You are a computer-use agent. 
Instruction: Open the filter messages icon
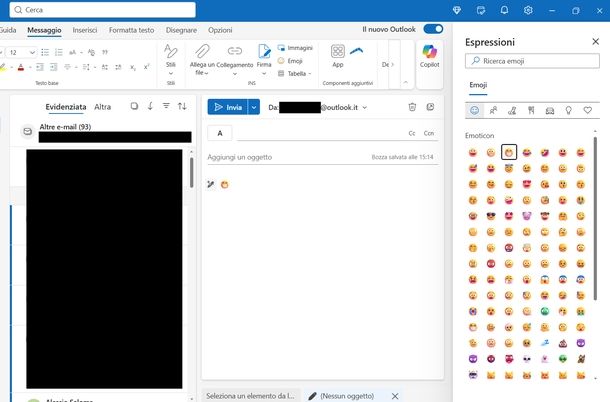coord(166,106)
